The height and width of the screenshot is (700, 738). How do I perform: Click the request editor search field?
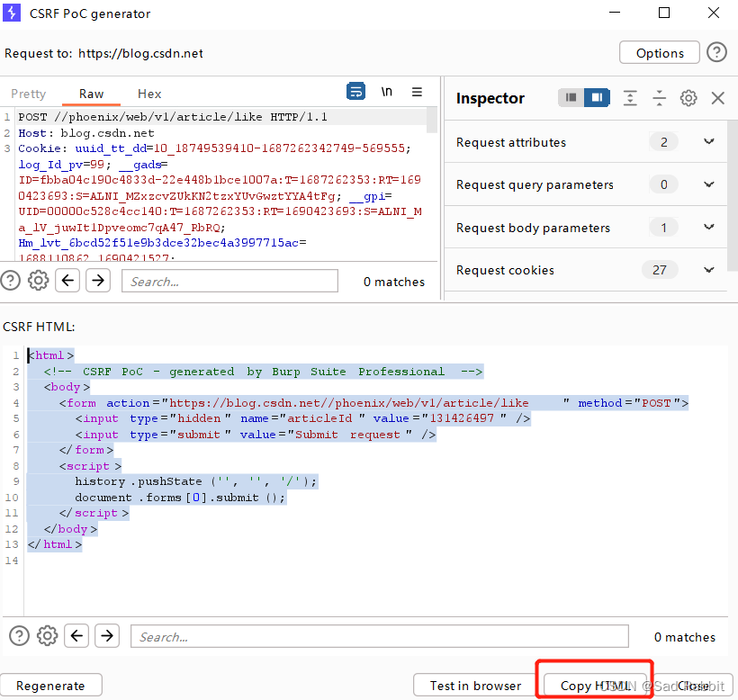tap(229, 281)
